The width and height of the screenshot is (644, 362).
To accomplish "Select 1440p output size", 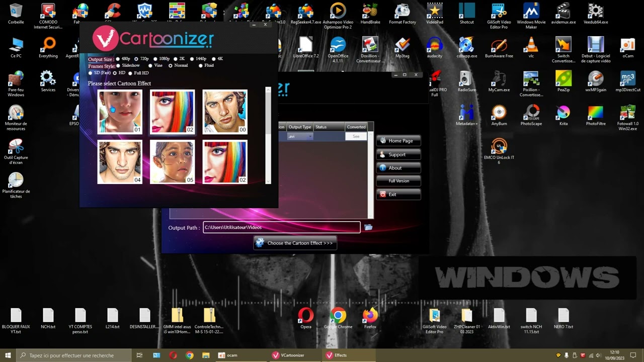I will 192,59.
